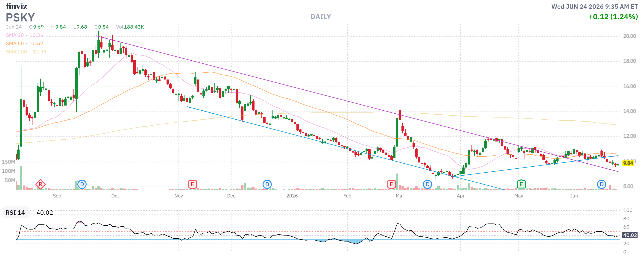Click the DAILY timeframe label

tap(320, 17)
